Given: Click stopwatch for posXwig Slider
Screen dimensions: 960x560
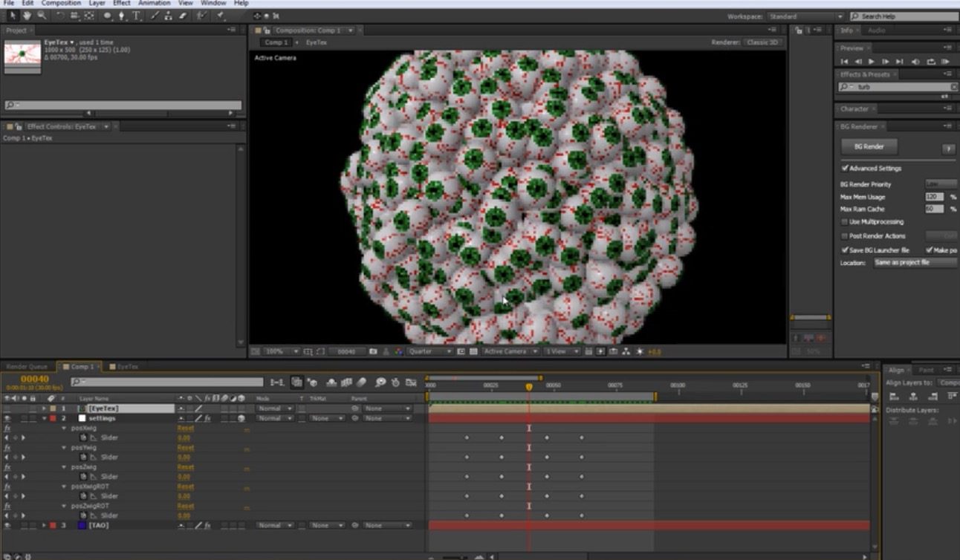Looking at the screenshot, I should coord(83,437).
